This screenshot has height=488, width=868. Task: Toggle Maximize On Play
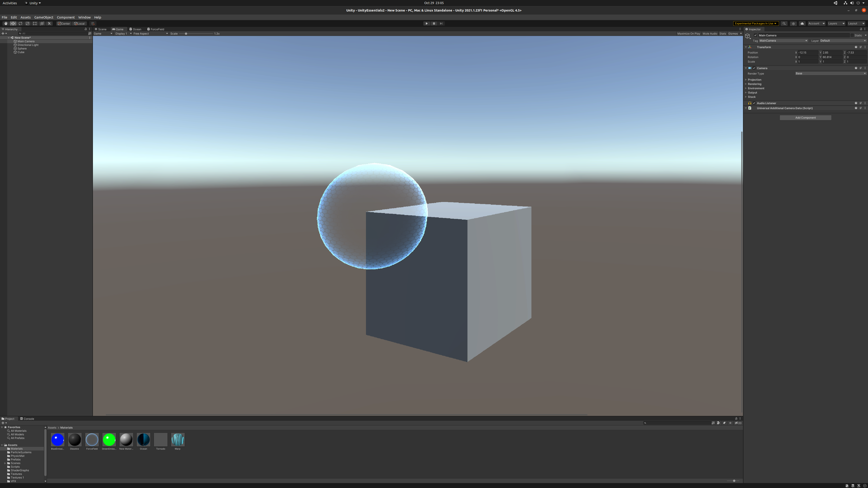click(x=688, y=34)
